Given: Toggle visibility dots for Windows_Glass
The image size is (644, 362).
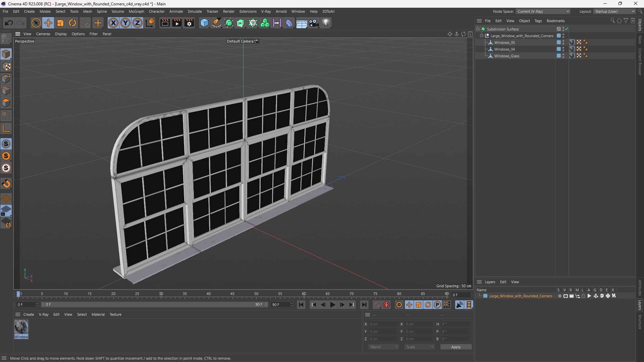Looking at the screenshot, I should point(563,56).
